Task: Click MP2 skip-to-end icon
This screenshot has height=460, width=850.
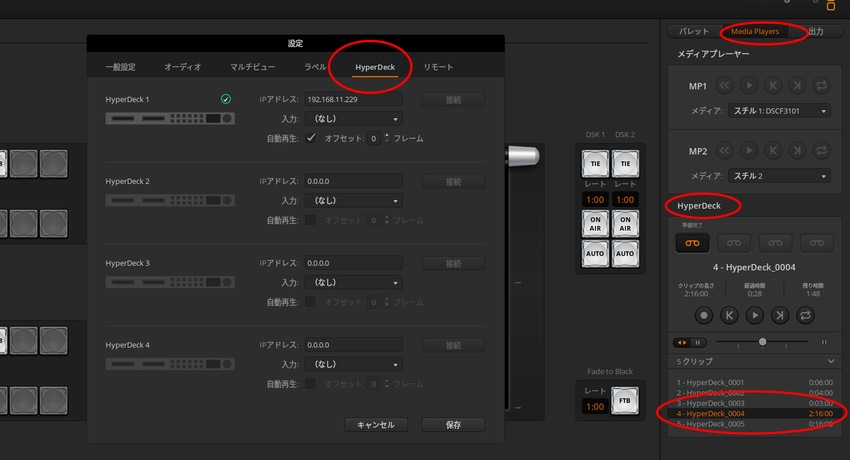Action: [x=797, y=151]
